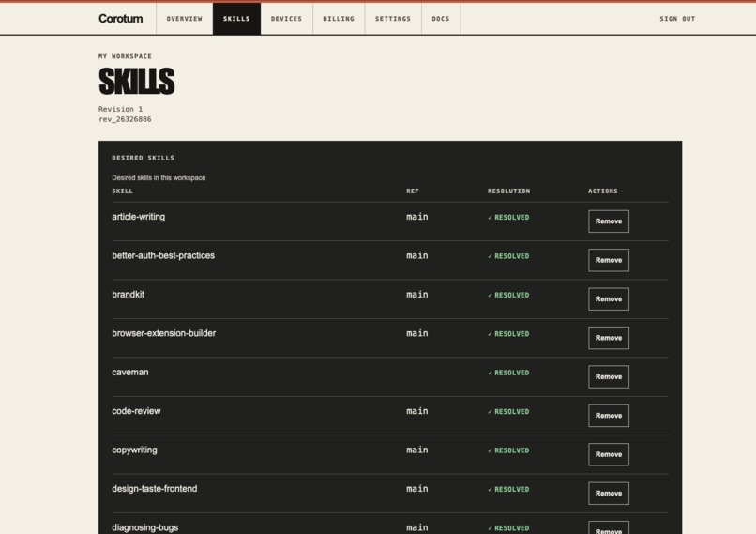Click the Resolved status for brandkit

click(508, 296)
